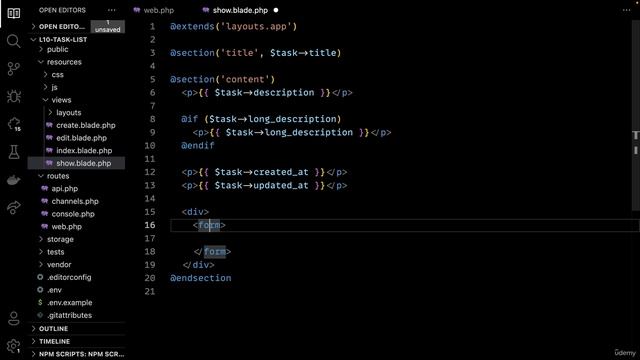The width and height of the screenshot is (640, 360).
Task: Click the 1 unsaved badge
Action: 108,27
